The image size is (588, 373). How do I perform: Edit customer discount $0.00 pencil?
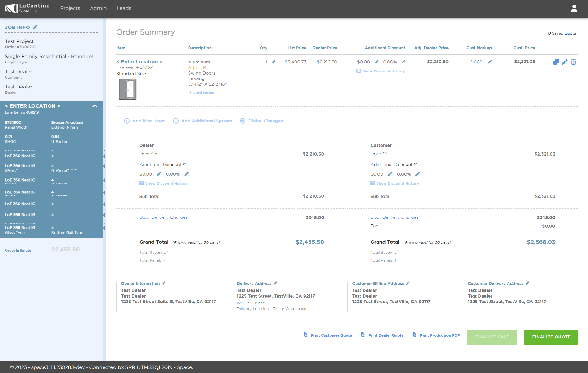tap(390, 174)
